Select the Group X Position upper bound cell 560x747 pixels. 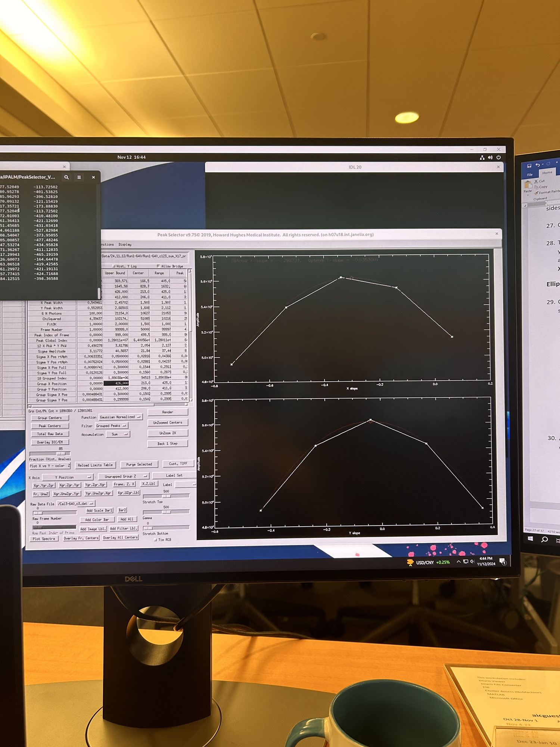116,383
